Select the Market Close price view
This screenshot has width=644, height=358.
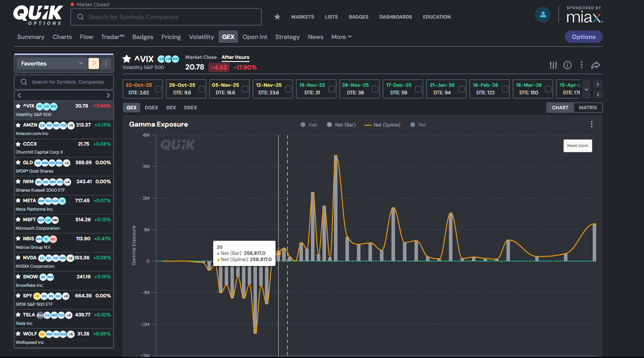[201, 57]
